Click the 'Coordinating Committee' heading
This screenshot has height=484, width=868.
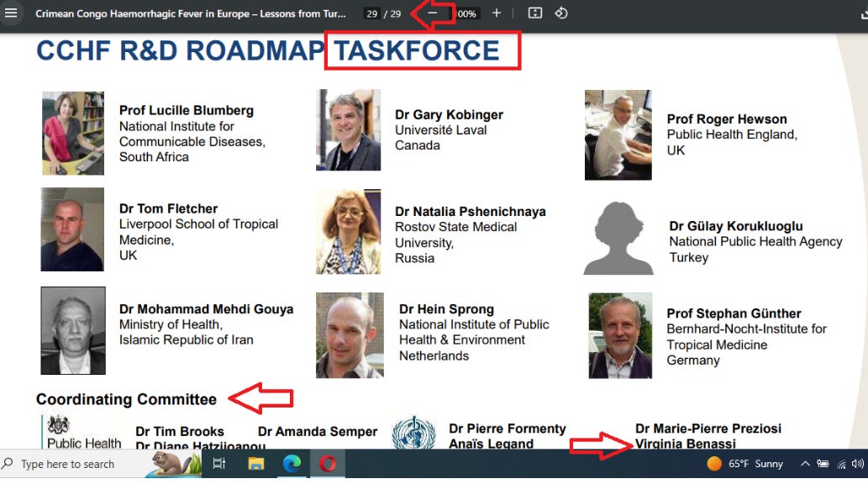point(126,399)
